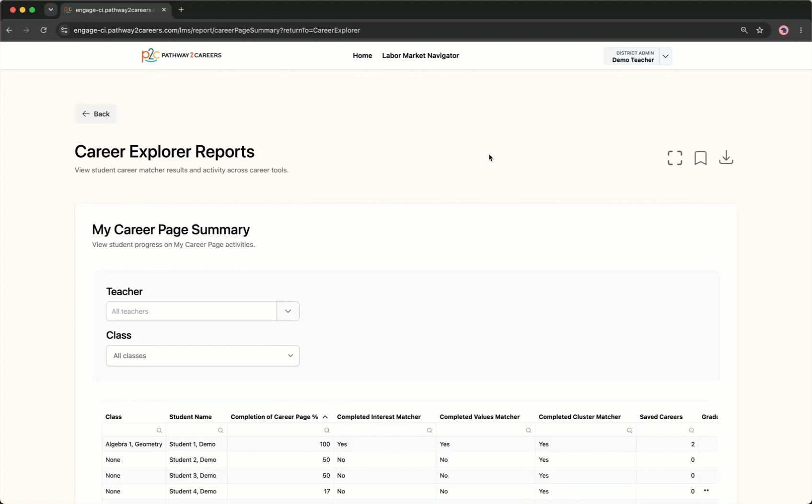This screenshot has height=504, width=812.
Task: Click the Completed Values Matcher filter field
Action: [486, 430]
